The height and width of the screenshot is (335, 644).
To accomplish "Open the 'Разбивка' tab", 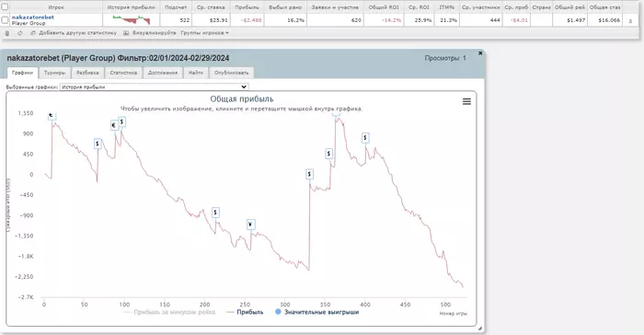I will click(87, 73).
